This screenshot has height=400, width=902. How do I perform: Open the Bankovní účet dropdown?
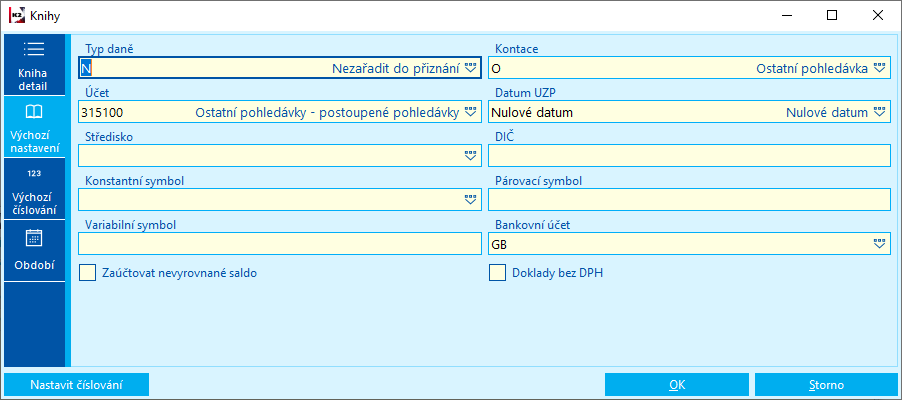click(x=879, y=244)
